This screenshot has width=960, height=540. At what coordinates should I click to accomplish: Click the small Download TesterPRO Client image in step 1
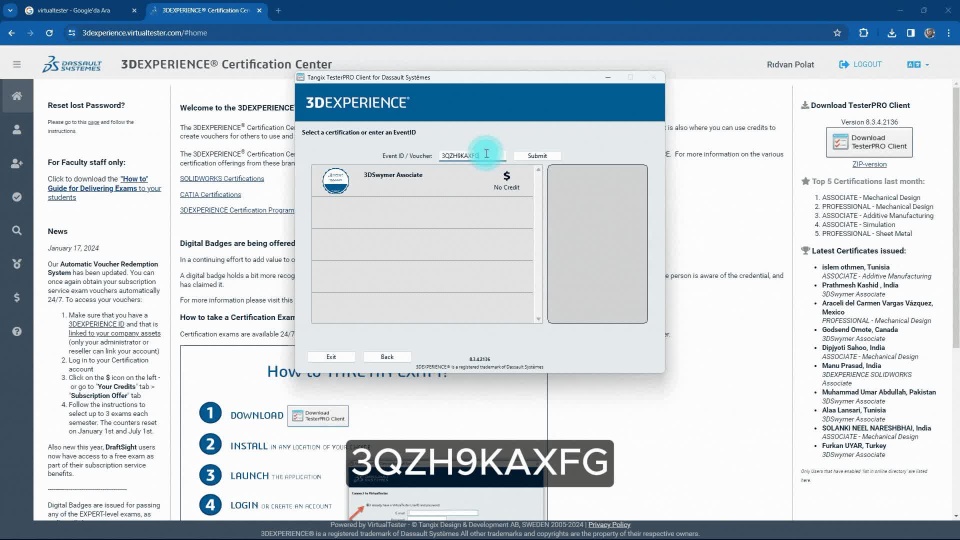[318, 416]
